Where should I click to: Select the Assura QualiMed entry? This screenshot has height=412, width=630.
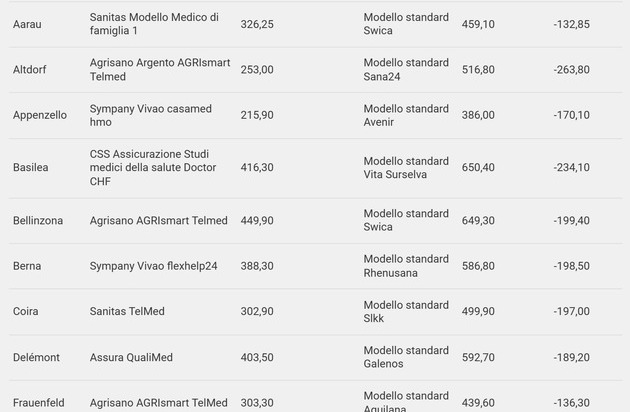(x=131, y=357)
